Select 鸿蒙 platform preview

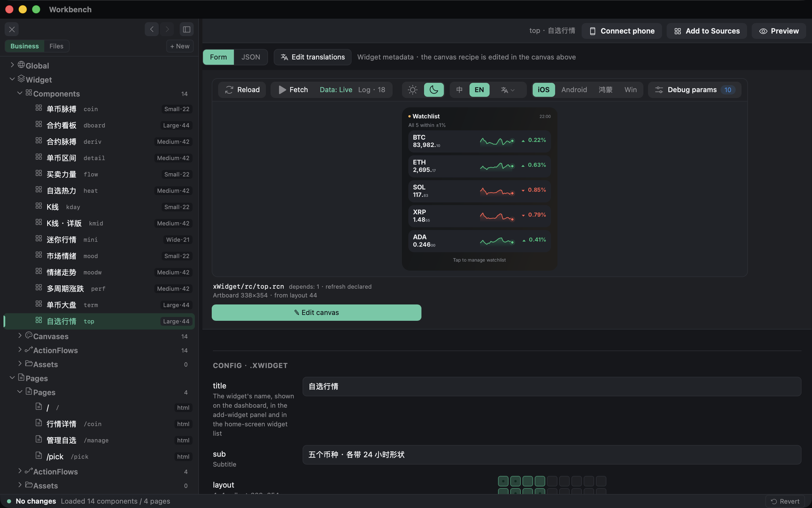605,90
